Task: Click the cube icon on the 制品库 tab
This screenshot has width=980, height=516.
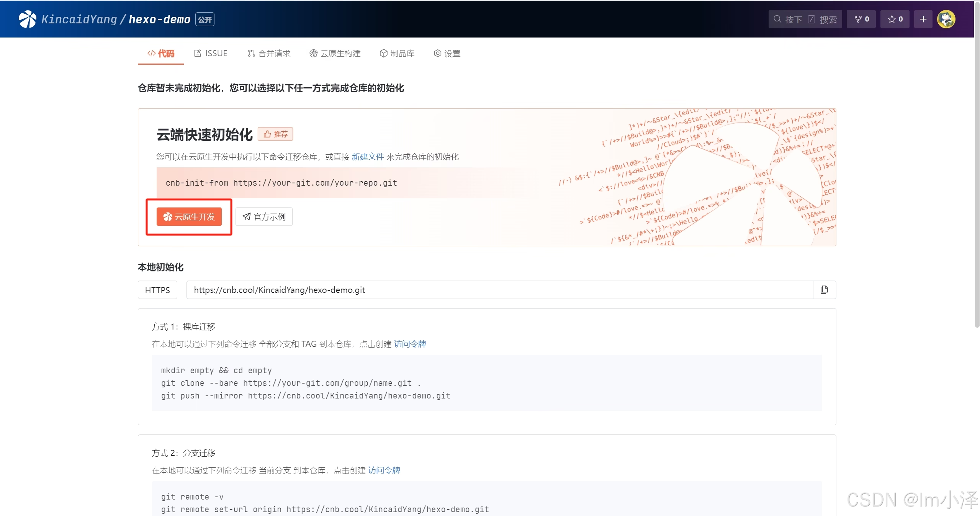Action: pyautogui.click(x=383, y=53)
